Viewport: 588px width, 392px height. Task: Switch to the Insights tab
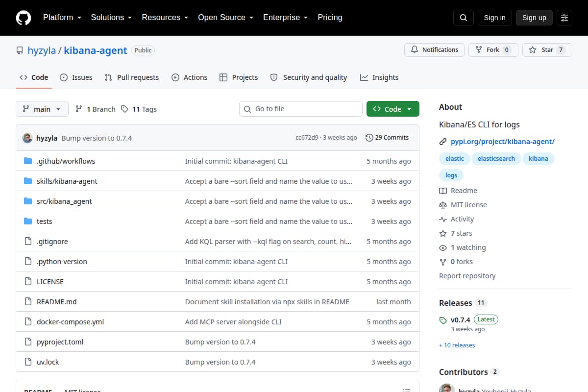click(379, 77)
